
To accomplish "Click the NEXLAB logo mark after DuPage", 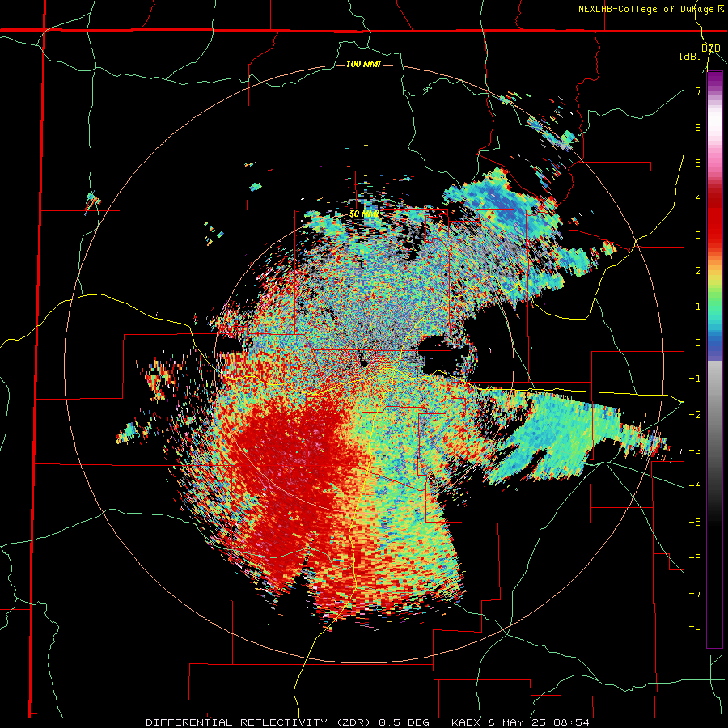I will (721, 8).
